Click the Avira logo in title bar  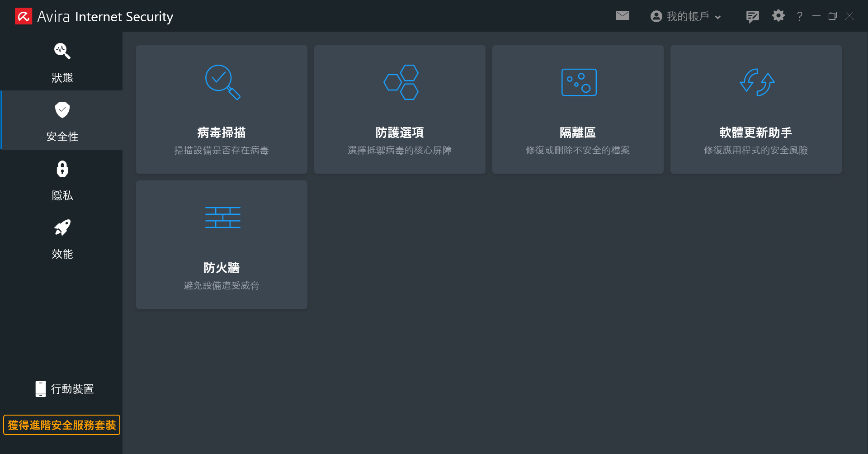(24, 16)
